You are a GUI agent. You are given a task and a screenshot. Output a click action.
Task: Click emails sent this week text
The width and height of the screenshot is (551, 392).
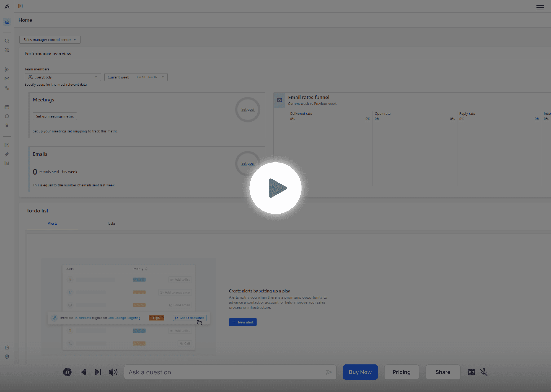tap(58, 172)
